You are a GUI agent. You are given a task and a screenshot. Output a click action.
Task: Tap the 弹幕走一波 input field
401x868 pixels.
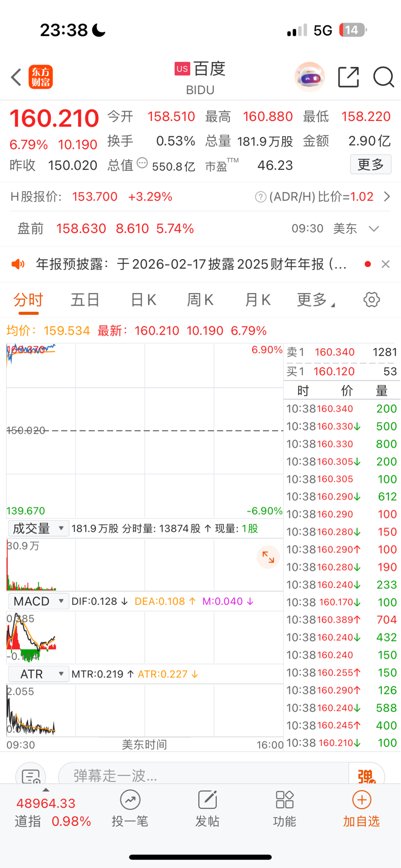click(203, 775)
